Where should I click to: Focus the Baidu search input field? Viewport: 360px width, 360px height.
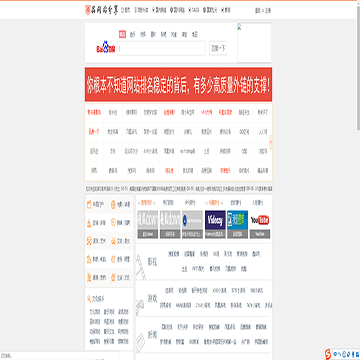[161, 48]
